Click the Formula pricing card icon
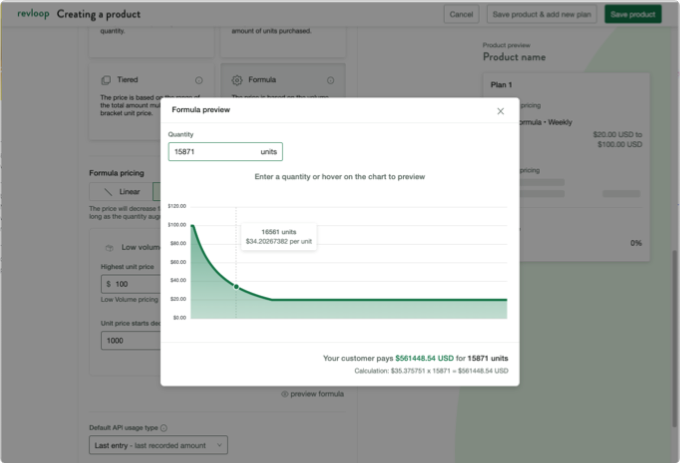 tap(237, 80)
